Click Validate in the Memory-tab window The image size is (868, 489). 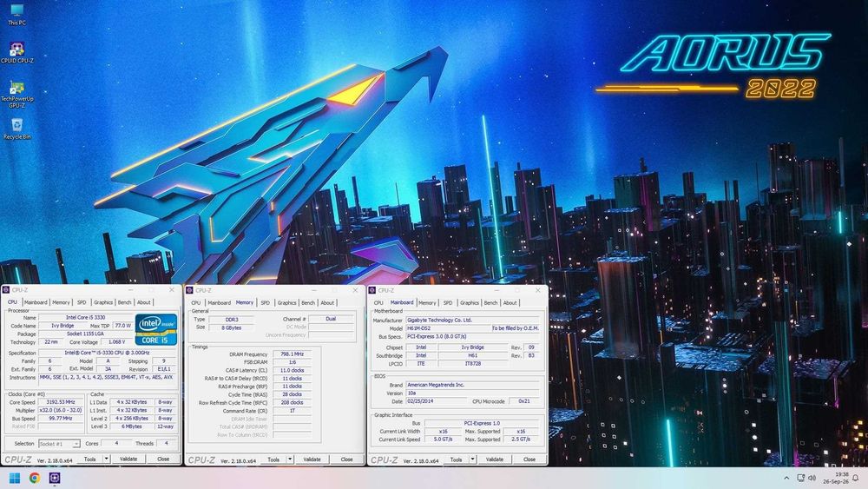pos(312,459)
